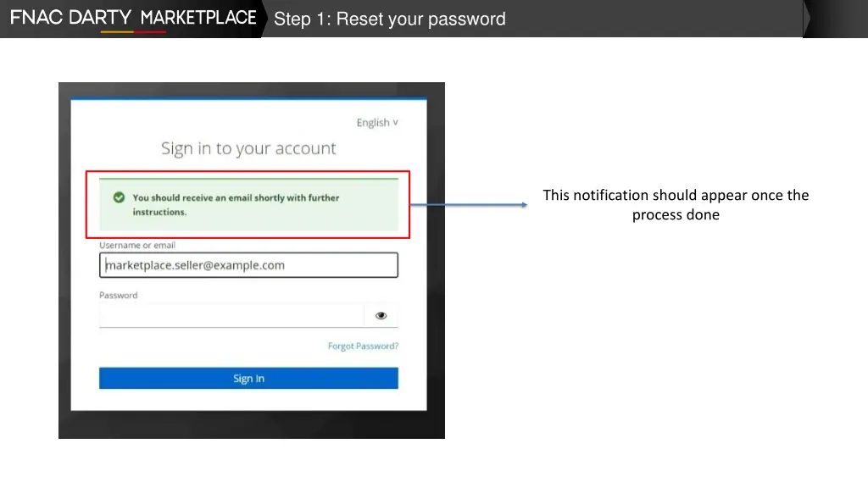Click the 'Step 1: Reset your password' title

(x=390, y=19)
